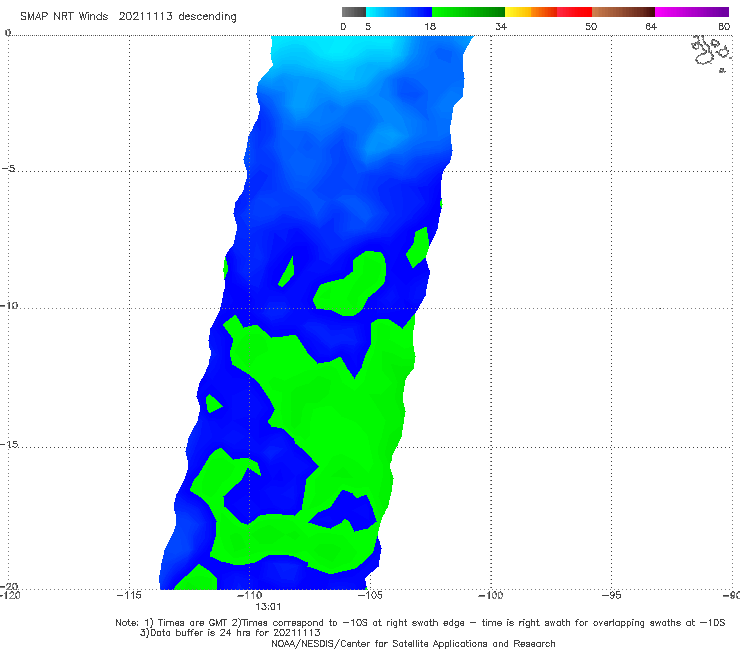Click the brown segment of the color bar

pos(623,12)
